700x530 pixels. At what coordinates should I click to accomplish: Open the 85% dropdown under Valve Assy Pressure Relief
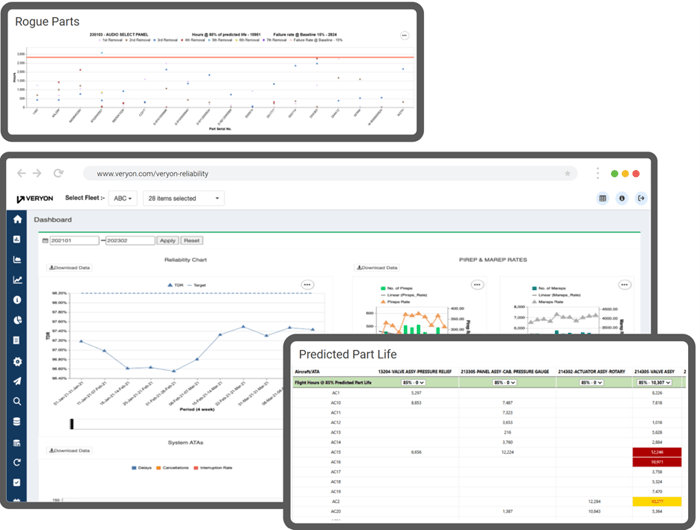pyautogui.click(x=413, y=383)
